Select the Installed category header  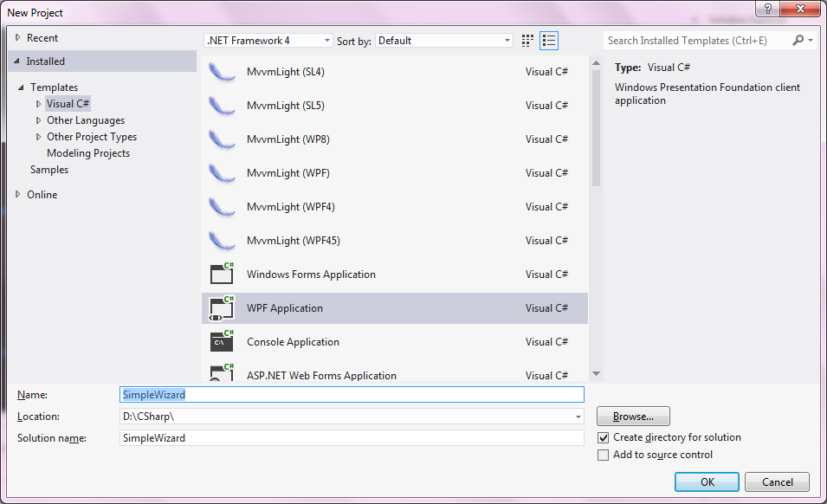(x=103, y=61)
